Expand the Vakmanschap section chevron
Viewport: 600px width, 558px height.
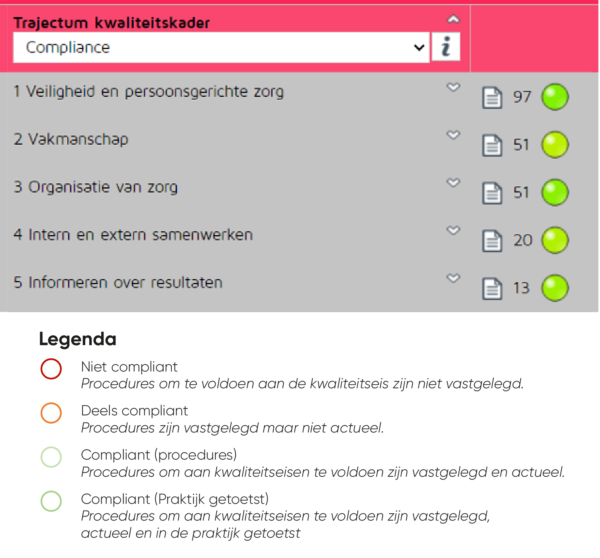(453, 135)
